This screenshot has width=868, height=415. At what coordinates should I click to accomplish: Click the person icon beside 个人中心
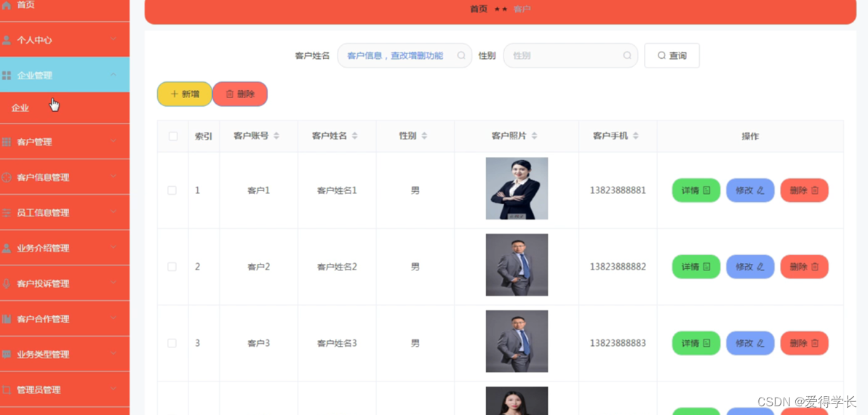pyautogui.click(x=7, y=40)
